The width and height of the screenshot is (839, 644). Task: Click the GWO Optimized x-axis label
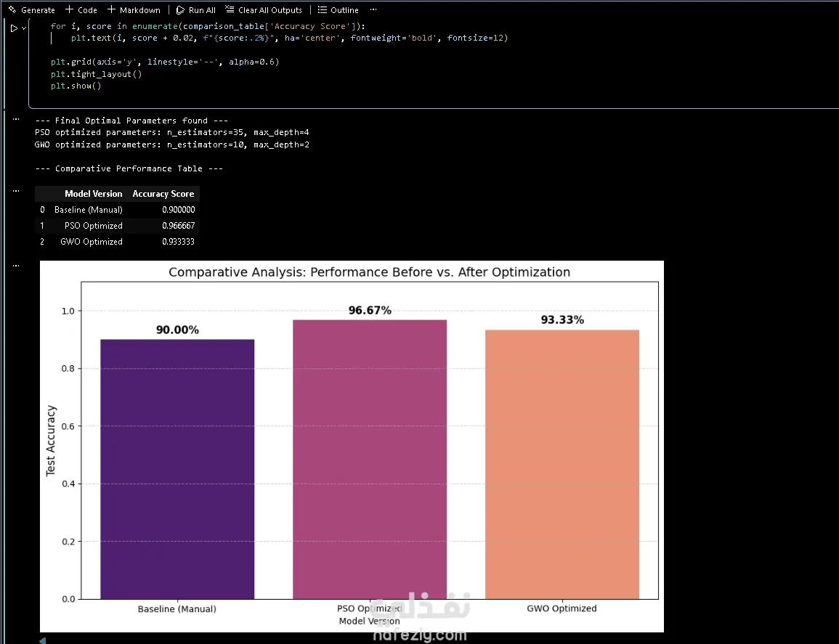click(x=562, y=608)
